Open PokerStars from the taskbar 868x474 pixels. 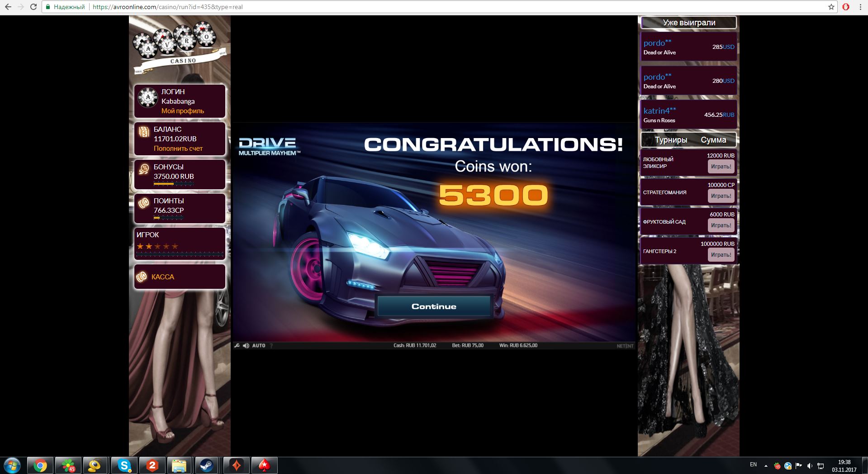(264, 465)
